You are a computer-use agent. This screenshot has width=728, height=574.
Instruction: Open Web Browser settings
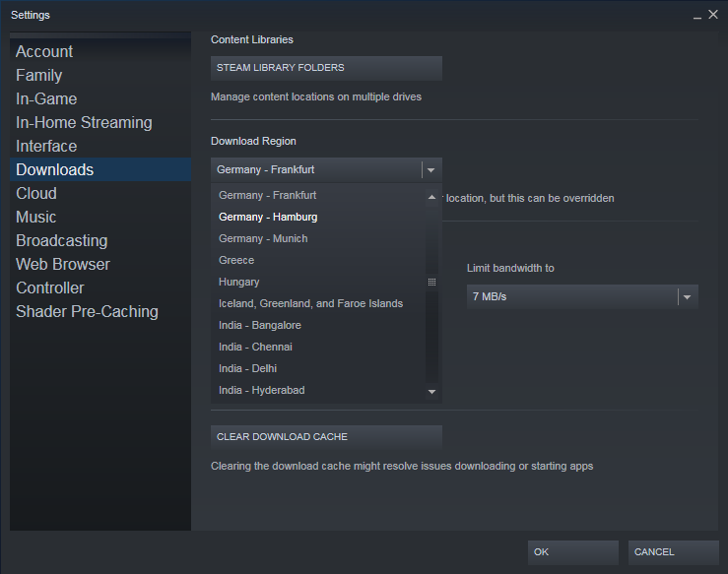pos(100,264)
